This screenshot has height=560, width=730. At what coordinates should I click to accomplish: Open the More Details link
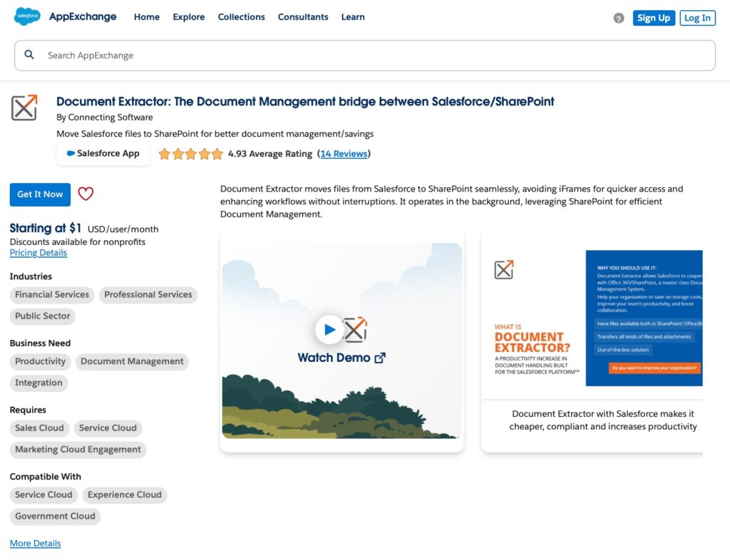(36, 543)
